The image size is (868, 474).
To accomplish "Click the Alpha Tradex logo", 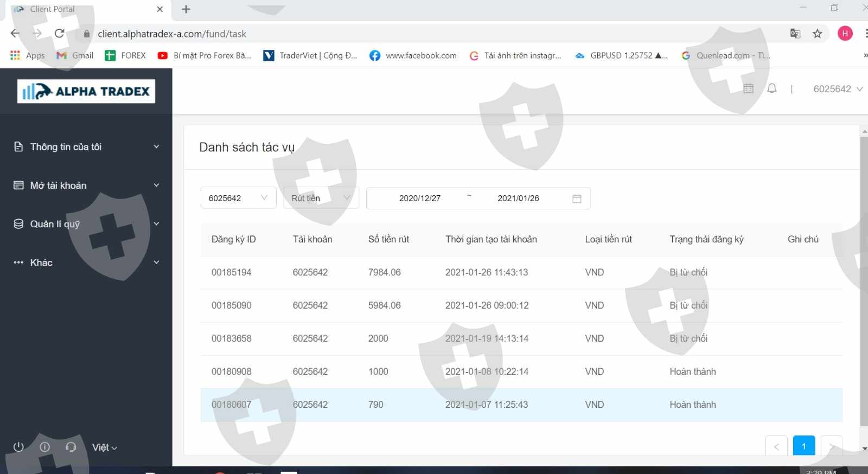I will [x=86, y=91].
